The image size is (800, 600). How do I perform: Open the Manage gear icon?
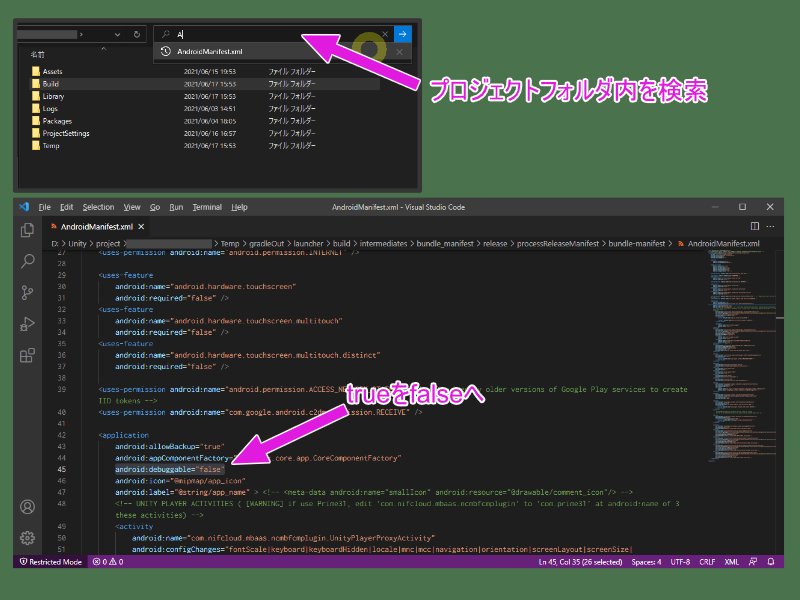[27, 538]
